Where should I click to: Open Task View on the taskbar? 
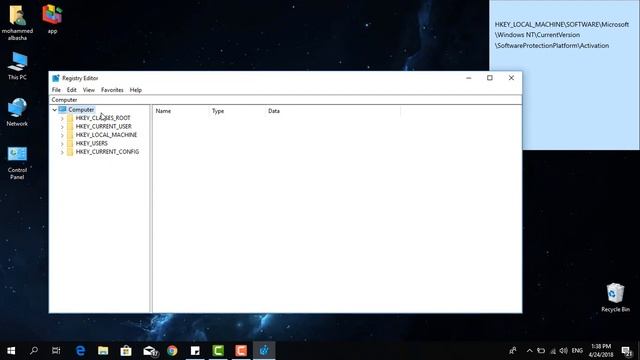(x=56, y=350)
